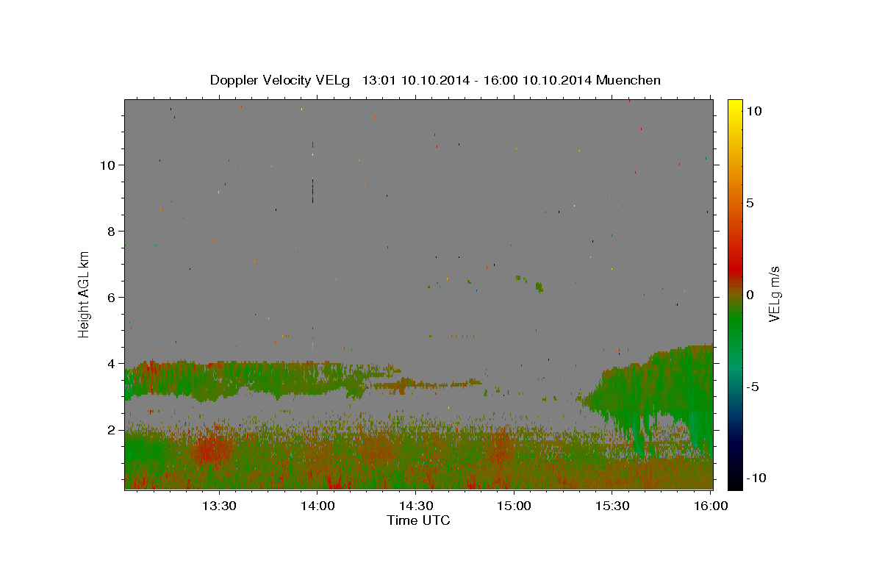
Task: Click the colorbar value -5
Action: click(x=753, y=387)
